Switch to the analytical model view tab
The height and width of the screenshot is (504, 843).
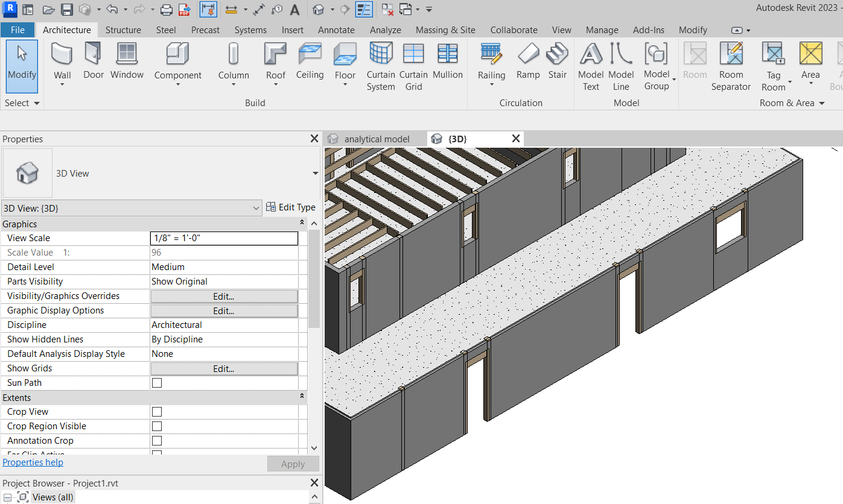coord(376,139)
